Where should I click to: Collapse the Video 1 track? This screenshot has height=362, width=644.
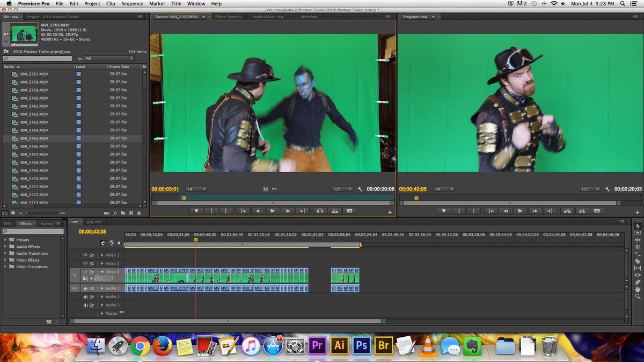point(103,272)
